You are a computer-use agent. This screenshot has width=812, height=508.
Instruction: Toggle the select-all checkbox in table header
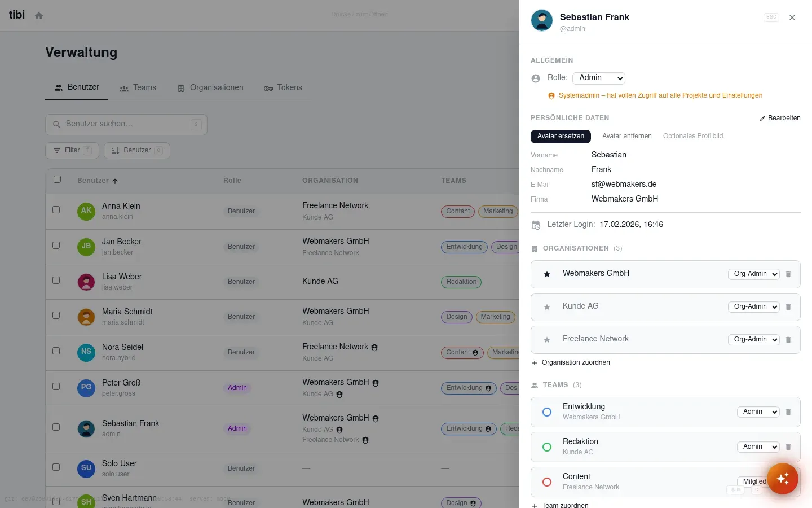pyautogui.click(x=57, y=179)
